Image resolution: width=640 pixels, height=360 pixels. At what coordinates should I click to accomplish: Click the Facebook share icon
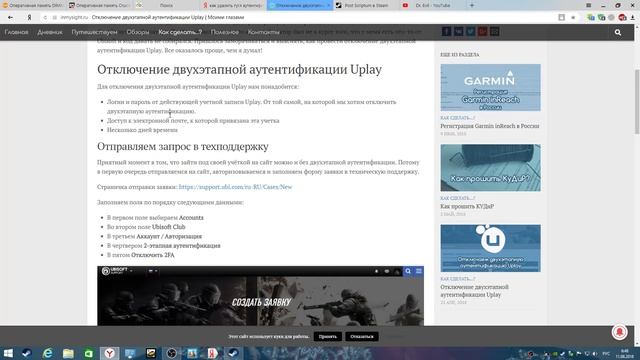click(447, 31)
